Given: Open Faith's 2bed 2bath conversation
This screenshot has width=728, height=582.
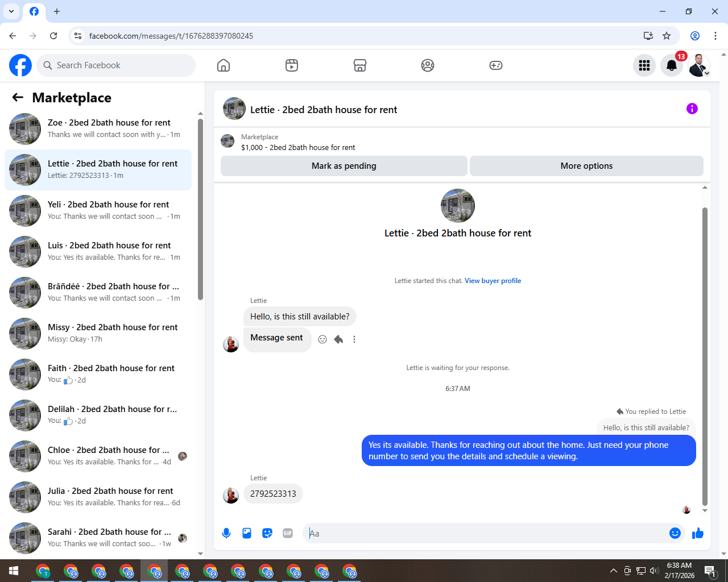Looking at the screenshot, I should [x=98, y=375].
